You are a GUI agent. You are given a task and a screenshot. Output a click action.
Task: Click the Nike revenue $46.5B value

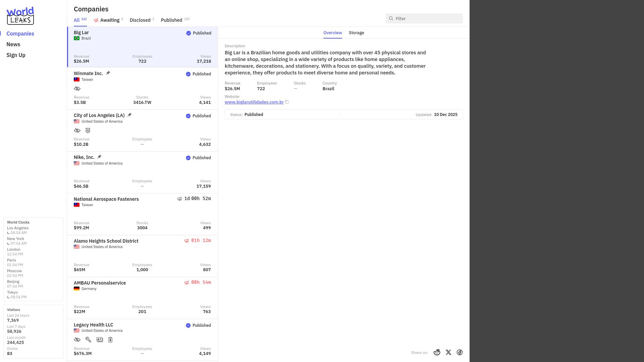click(81, 186)
